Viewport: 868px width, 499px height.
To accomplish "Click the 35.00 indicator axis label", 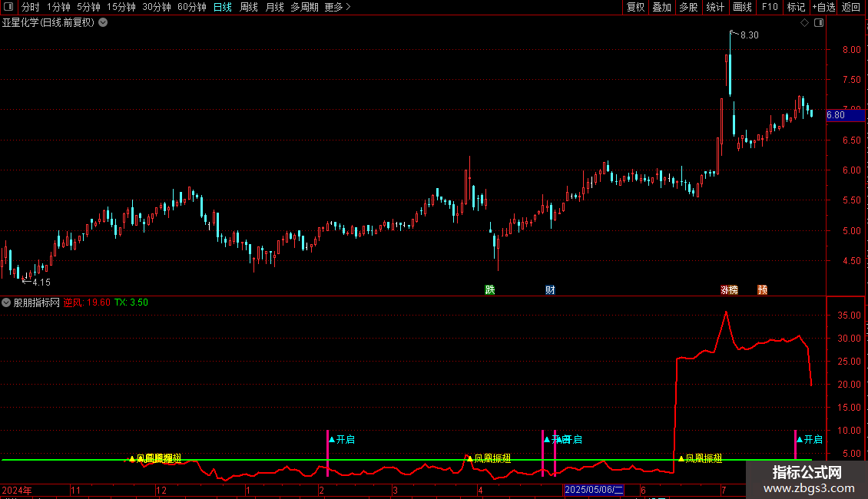I will (x=849, y=316).
